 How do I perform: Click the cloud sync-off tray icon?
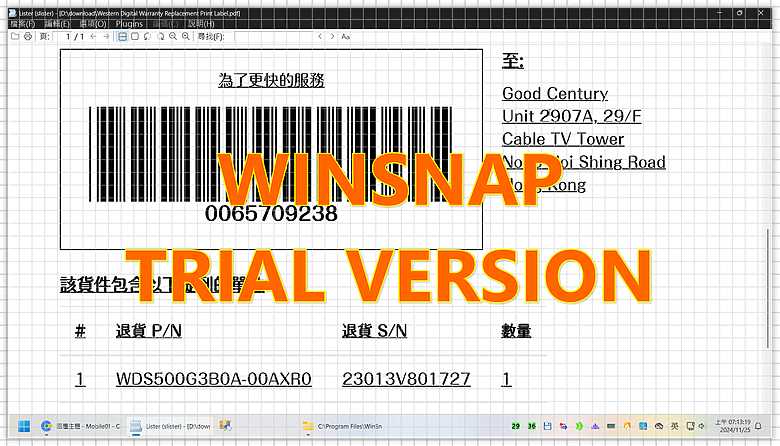(659, 426)
